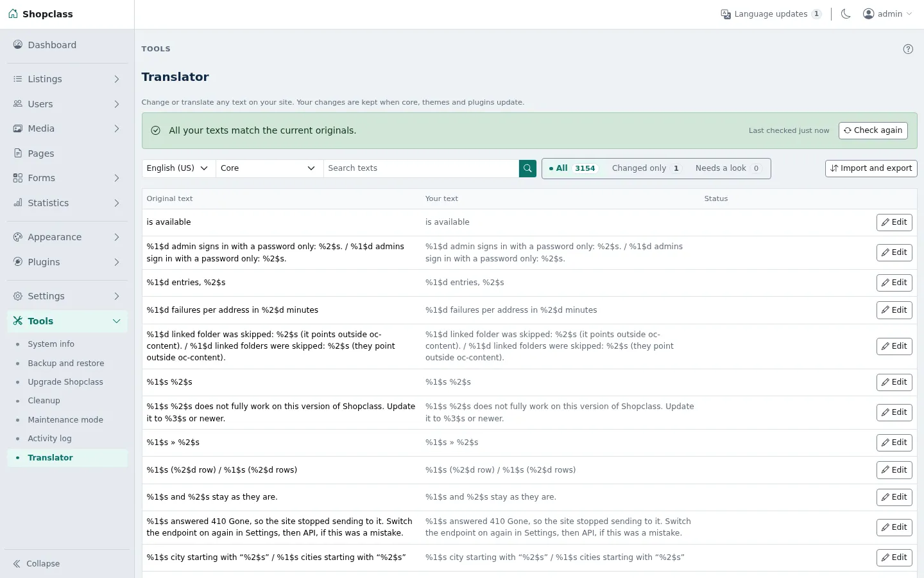The height and width of the screenshot is (578, 924).
Task: Focus the Search texts field
Action: pyautogui.click(x=422, y=168)
